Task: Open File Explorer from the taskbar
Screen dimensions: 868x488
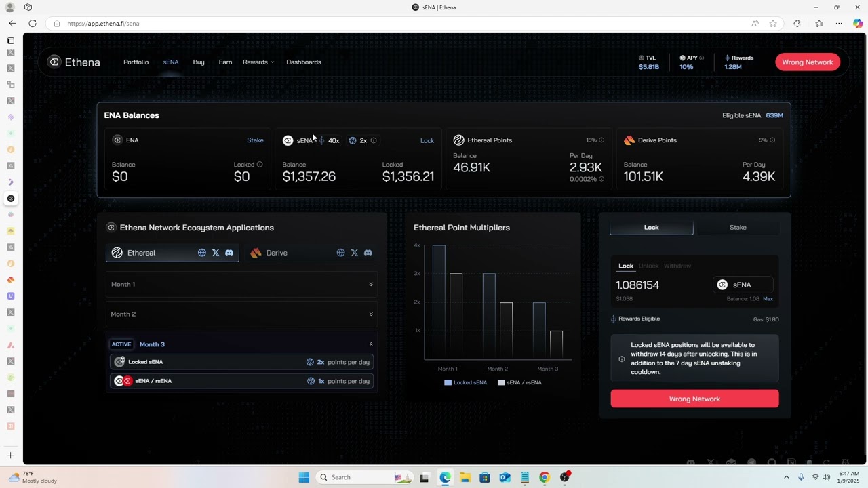Action: coord(465,477)
